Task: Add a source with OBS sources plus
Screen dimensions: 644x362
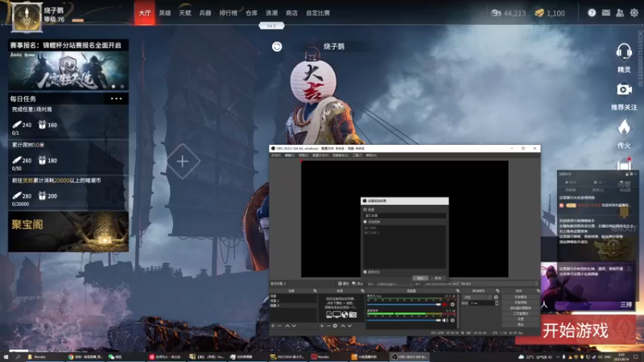Action: click(x=322, y=326)
